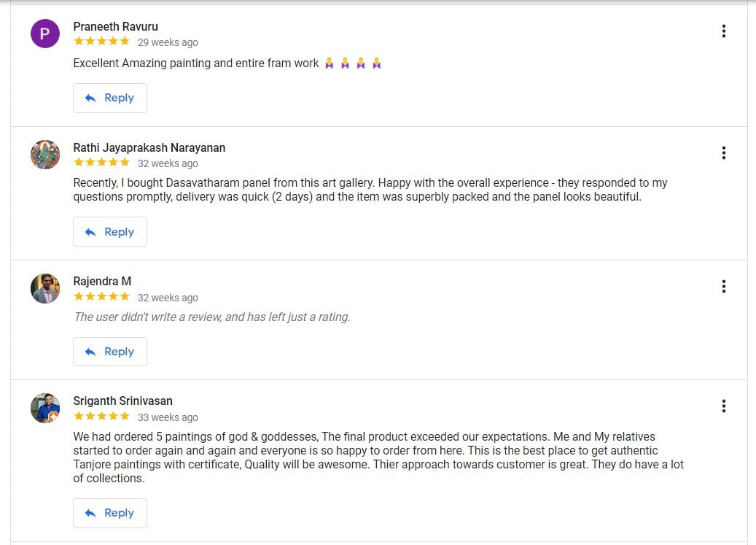Open Rathi Jayaprakash Narayanan's name link

(x=149, y=147)
